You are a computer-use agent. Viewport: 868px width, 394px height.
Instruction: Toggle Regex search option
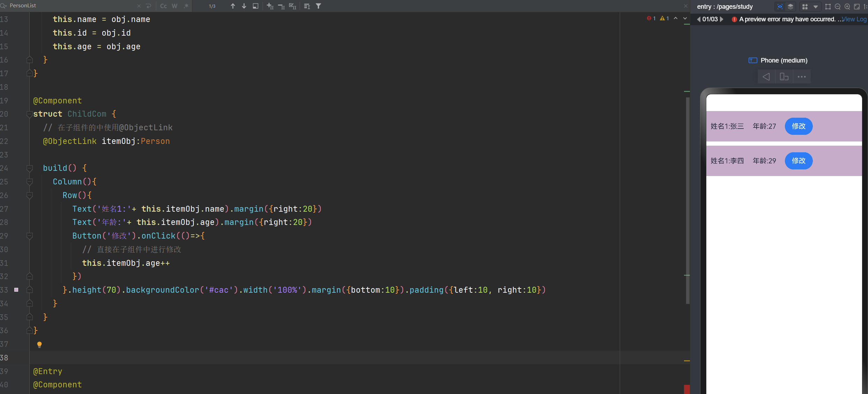tap(186, 6)
